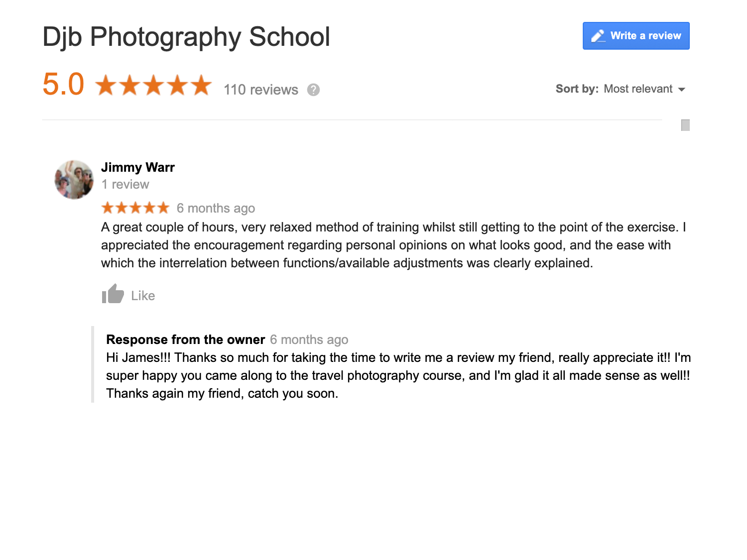Viewport: 747px width, 560px height.
Task: Click the Write a review button
Action: coord(636,36)
